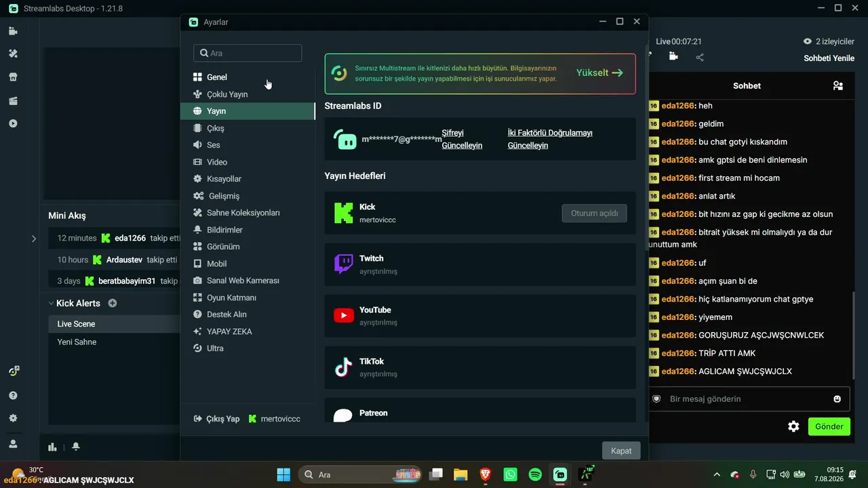This screenshot has width=868, height=488.
Task: Open the dashboard external-link icon in the sidebar
Action: (13, 371)
